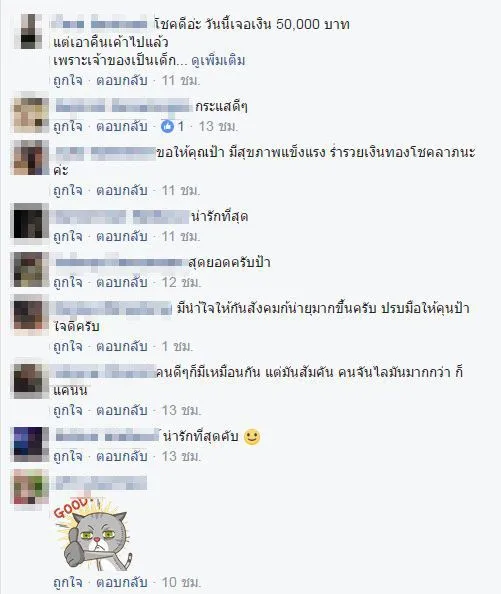
Task: Click the smiley emoji in comment
Action: click(x=252, y=436)
